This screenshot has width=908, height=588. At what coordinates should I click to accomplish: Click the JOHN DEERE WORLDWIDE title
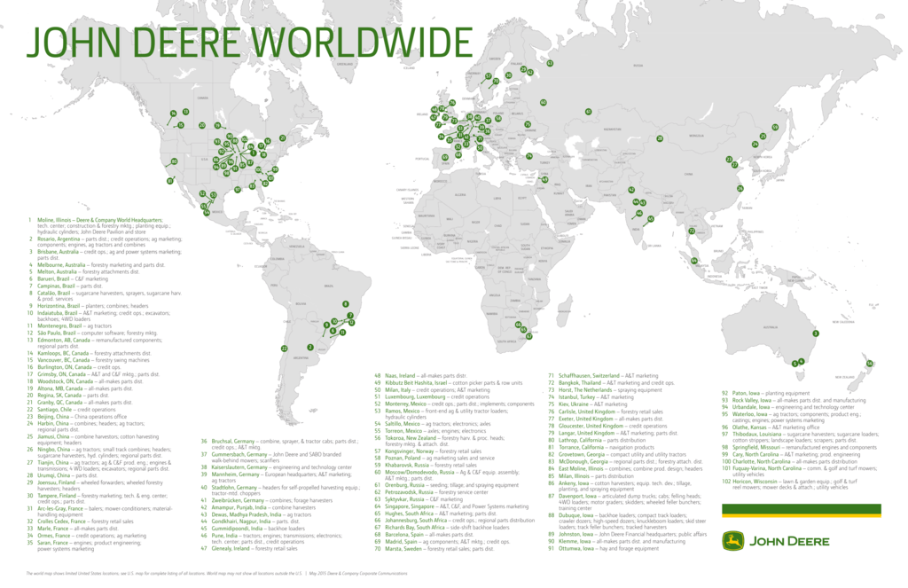pos(249,43)
